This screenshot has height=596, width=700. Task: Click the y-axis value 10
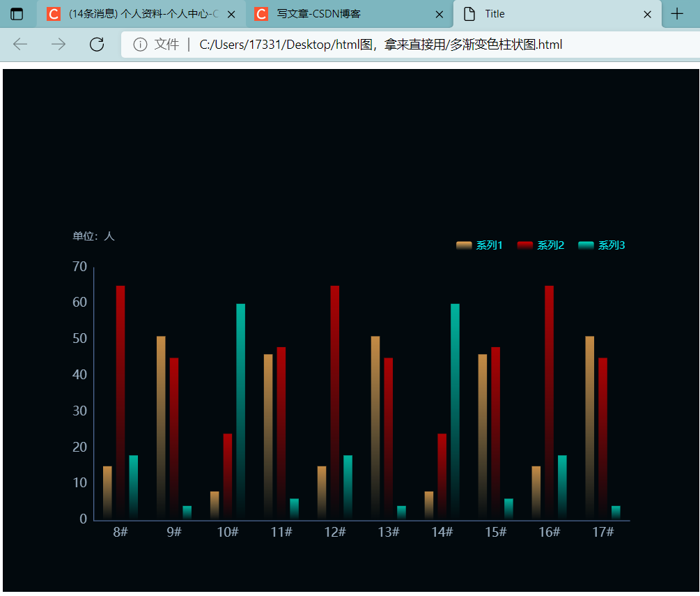click(80, 482)
